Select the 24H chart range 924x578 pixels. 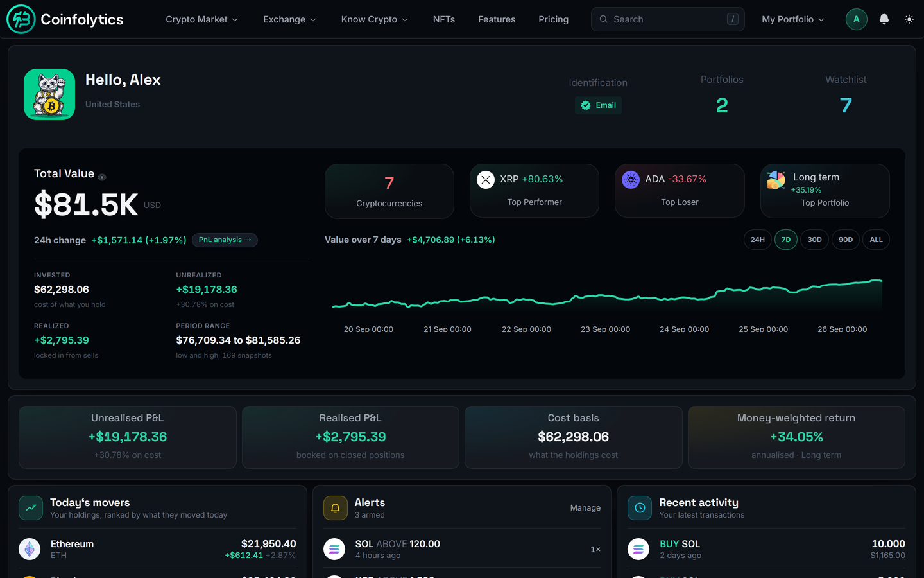pyautogui.click(x=758, y=240)
